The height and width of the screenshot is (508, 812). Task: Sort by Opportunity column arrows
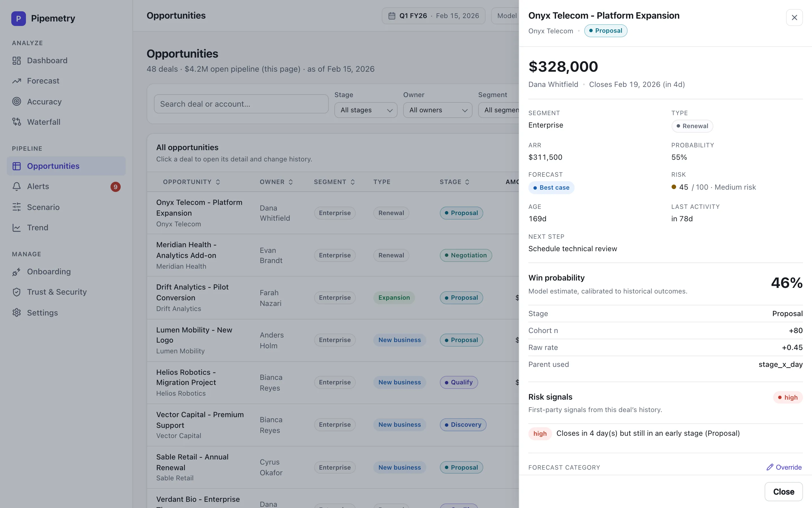[218, 182]
